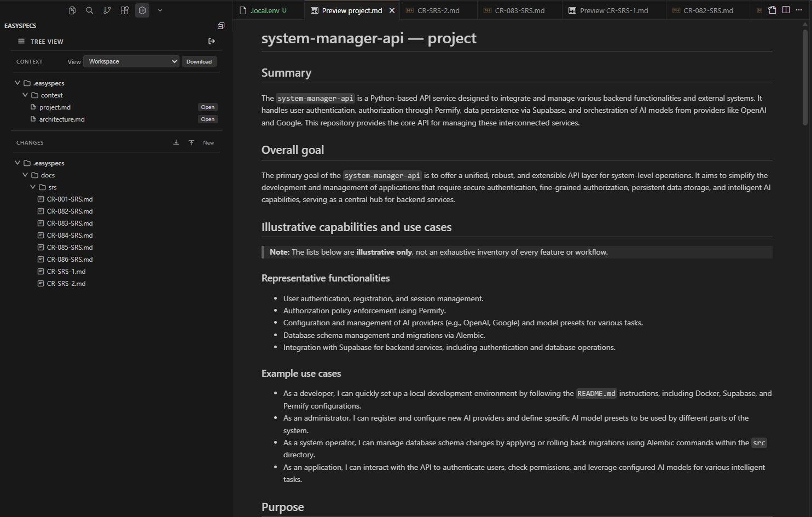Open CR-085-SRS.md in the tree
Viewport: 812px width, 517px height.
pos(69,248)
